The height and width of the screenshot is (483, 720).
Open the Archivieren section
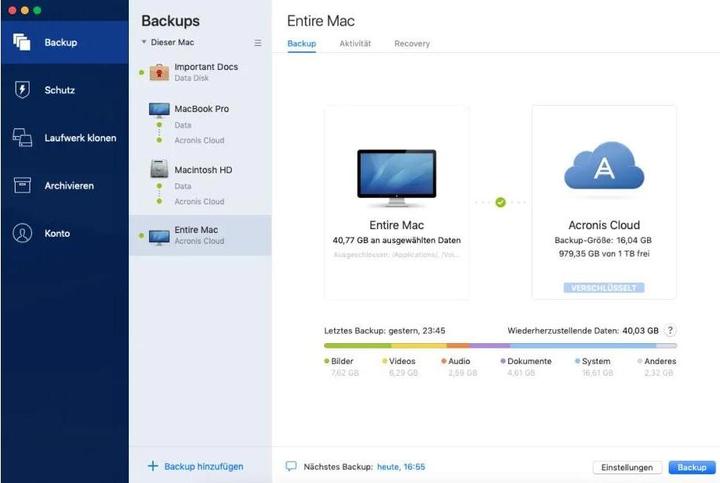(x=65, y=185)
